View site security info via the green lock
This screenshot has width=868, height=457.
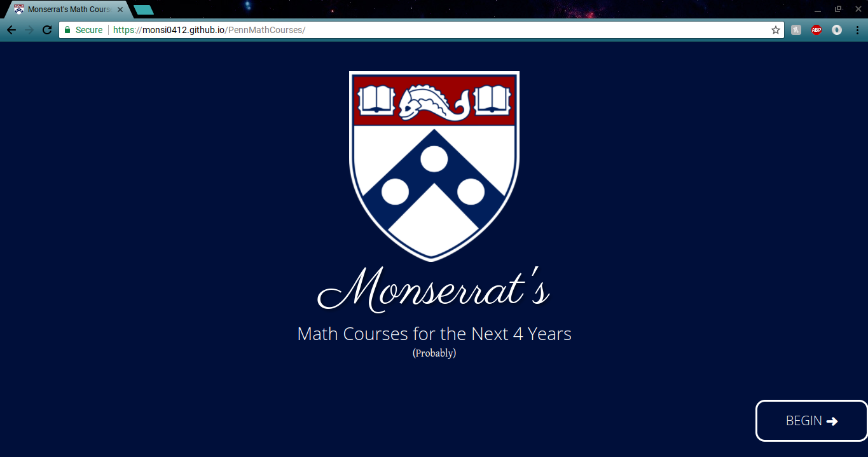click(x=67, y=30)
